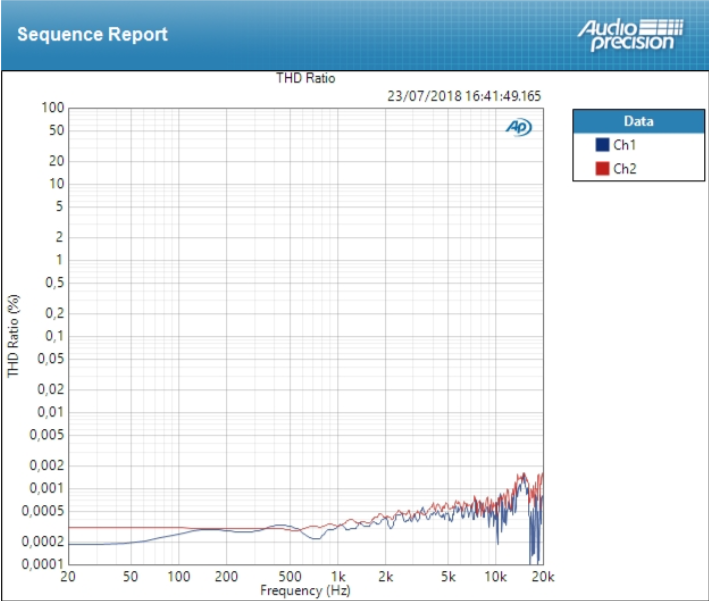The image size is (709, 601).
Task: Click the 100 value at top of Y axis
Action: click(53, 108)
